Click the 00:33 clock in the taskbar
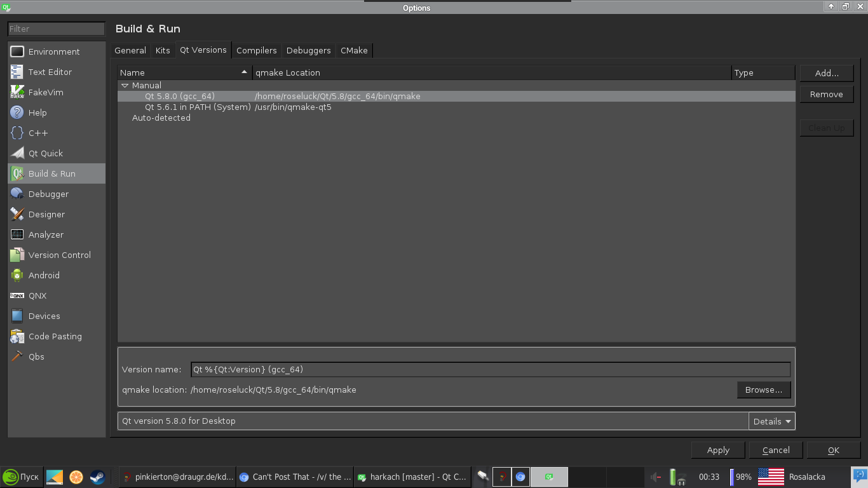The width and height of the screenshot is (868, 488). click(709, 477)
